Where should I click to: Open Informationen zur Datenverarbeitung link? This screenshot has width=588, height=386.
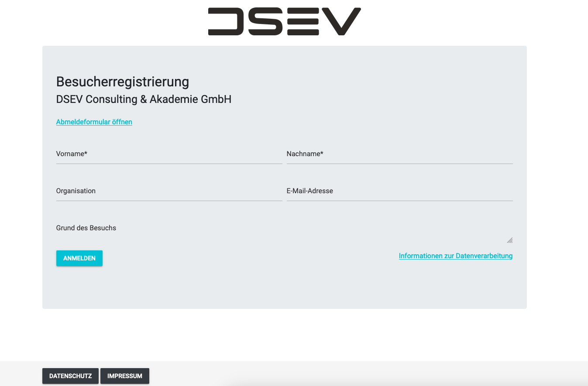point(456,256)
